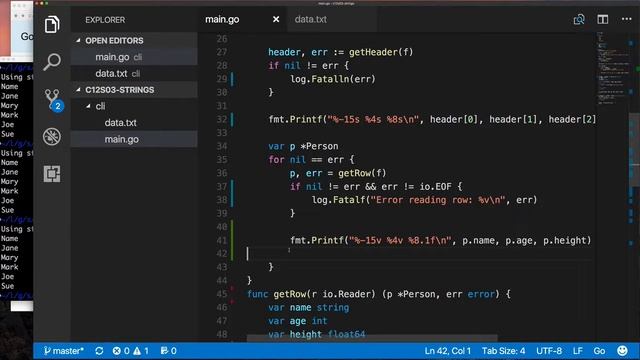Select the Go language mode
640x360 pixels.
[599, 351]
